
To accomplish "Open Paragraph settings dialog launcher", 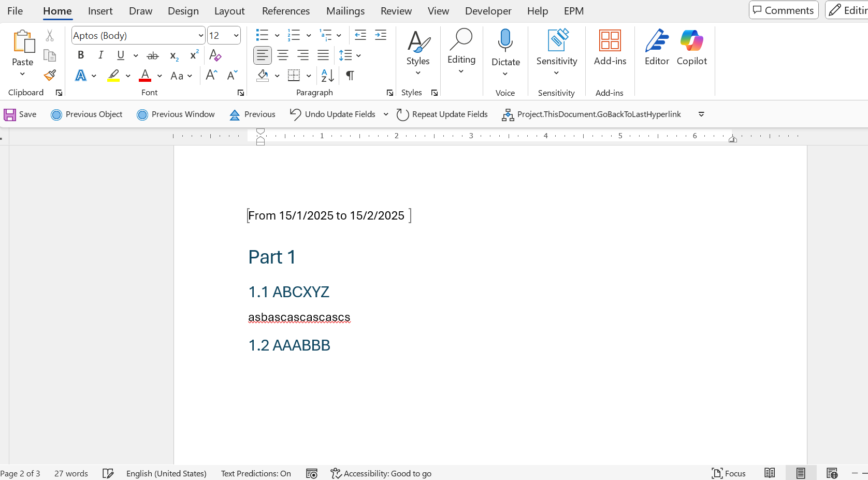I will (390, 93).
